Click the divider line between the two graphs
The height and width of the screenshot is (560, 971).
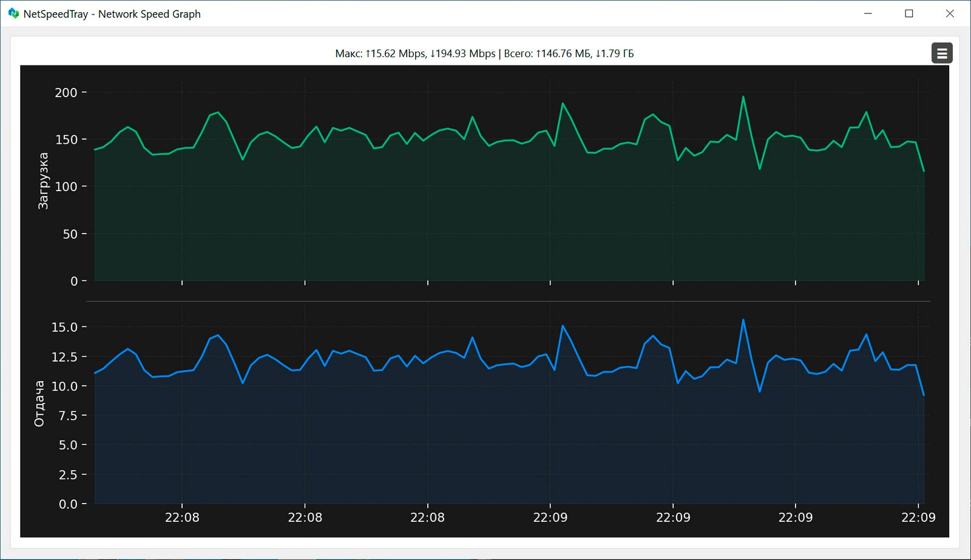(508, 301)
